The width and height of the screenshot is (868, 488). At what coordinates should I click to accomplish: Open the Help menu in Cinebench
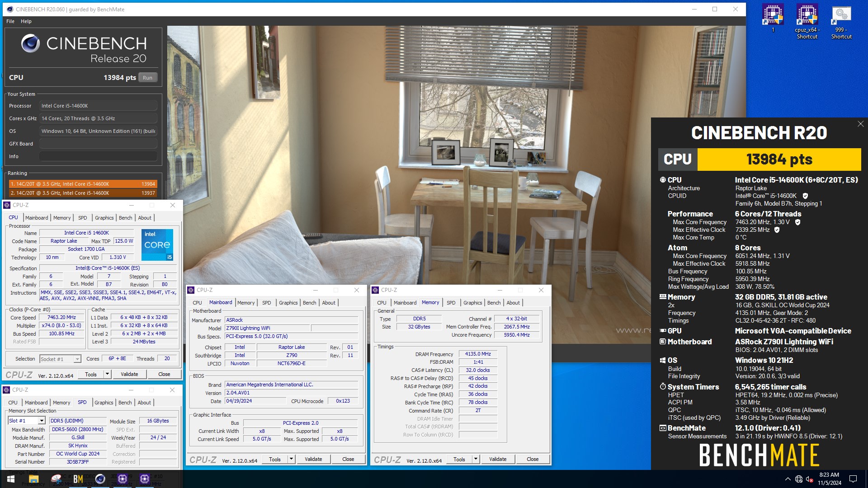point(26,21)
